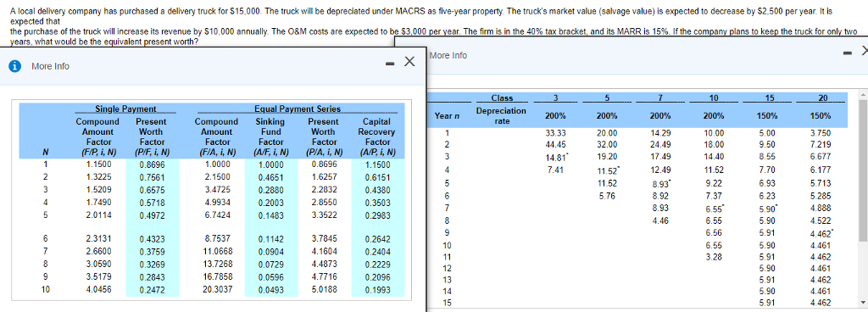
Task: Close the left More Info dialog
Action: tap(409, 61)
